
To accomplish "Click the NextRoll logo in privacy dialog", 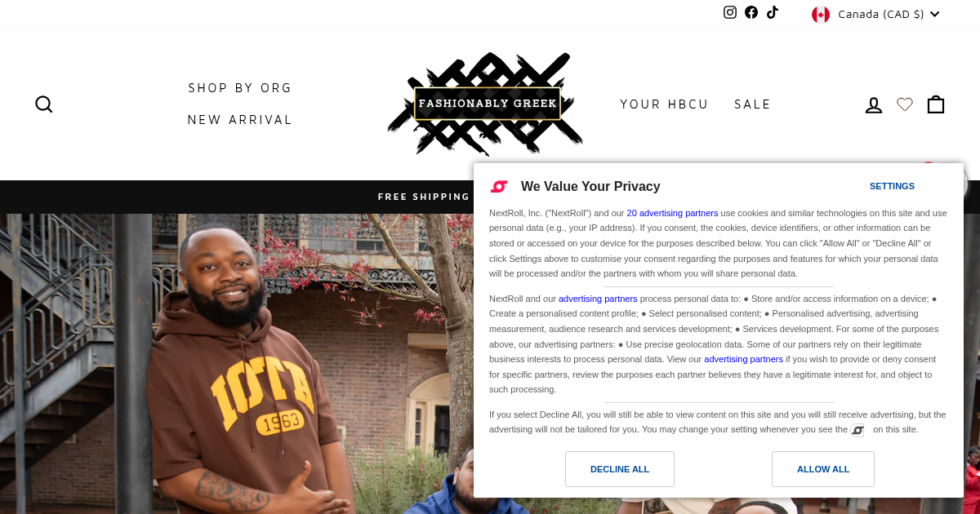I will tap(499, 187).
